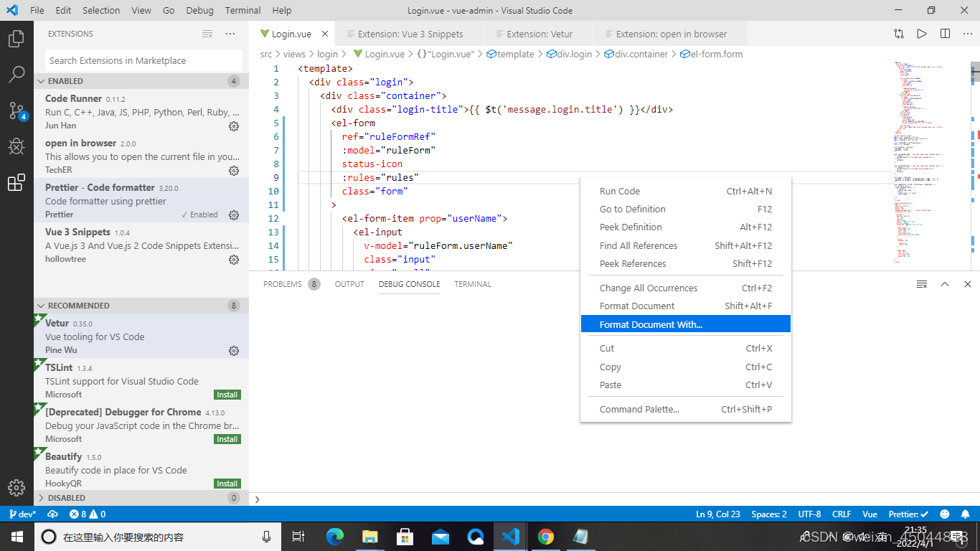Open manage gear for open in browser extension
The width and height of the screenshot is (980, 551).
tap(233, 171)
